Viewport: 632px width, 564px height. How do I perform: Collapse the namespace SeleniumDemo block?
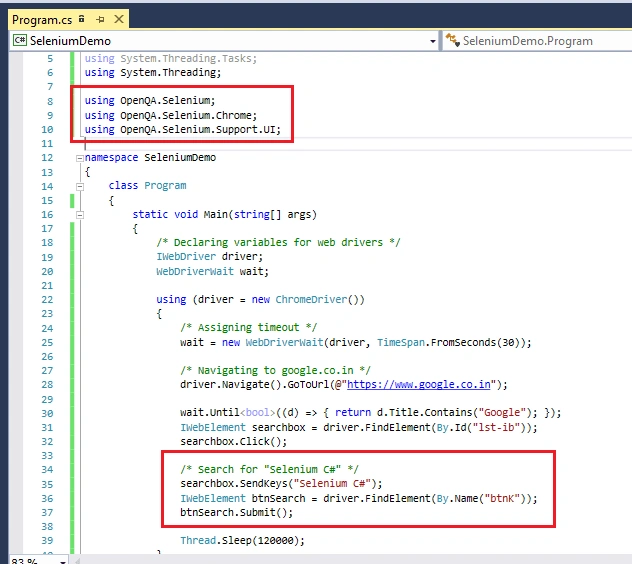[x=80, y=158]
